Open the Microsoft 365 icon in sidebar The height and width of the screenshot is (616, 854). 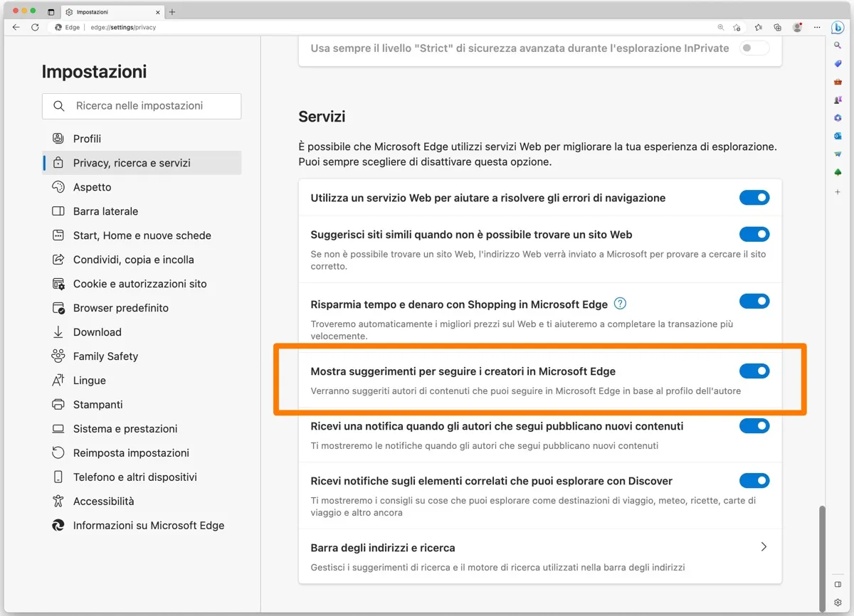[x=838, y=118]
